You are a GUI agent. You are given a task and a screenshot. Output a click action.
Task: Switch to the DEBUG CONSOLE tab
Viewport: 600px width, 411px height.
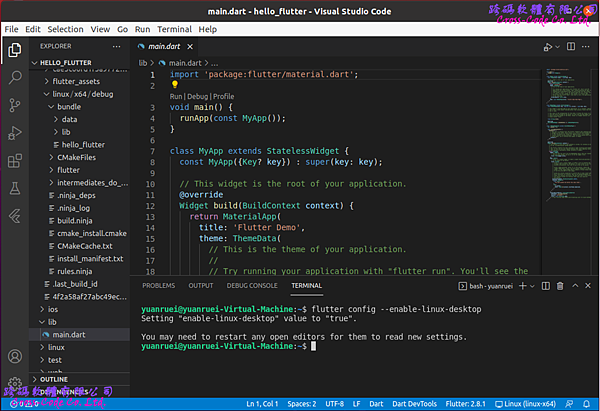tap(252, 286)
